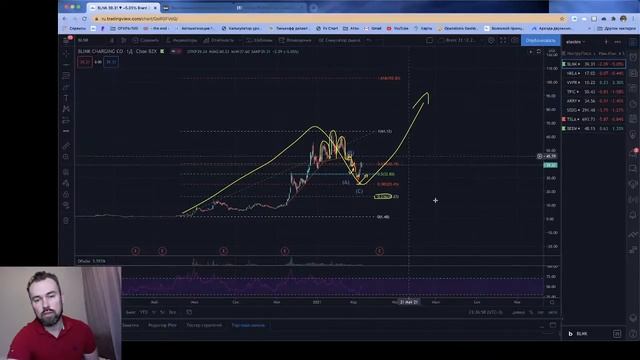Open the watchlist three-dots more menu
640x360 pixels.
pyautogui.click(x=617, y=42)
